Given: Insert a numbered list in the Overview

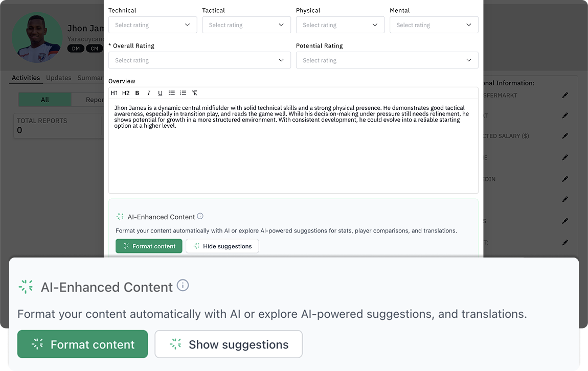Looking at the screenshot, I should tap(183, 93).
